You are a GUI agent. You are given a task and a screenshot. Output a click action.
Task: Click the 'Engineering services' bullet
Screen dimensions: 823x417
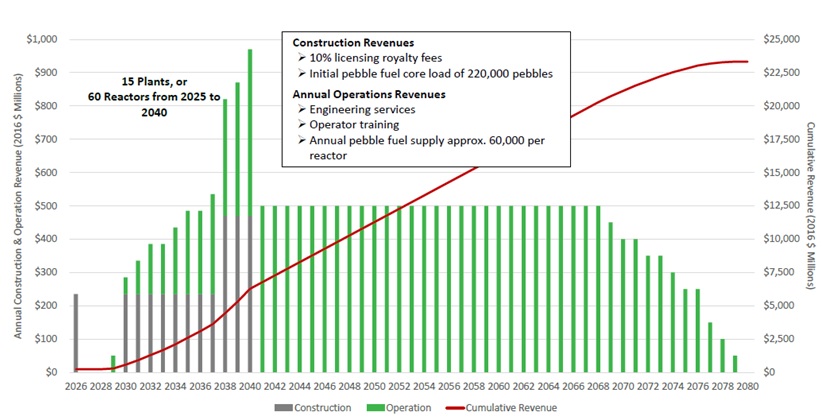pyautogui.click(x=366, y=109)
